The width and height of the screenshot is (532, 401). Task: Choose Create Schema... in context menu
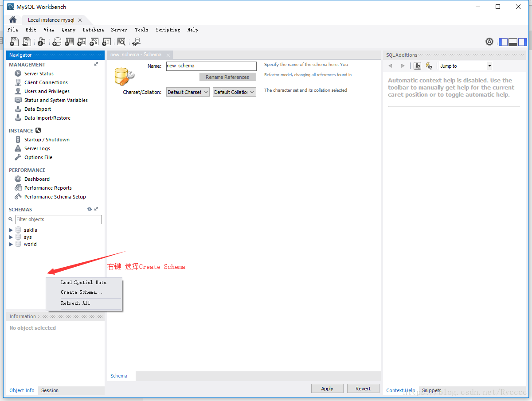click(84, 292)
